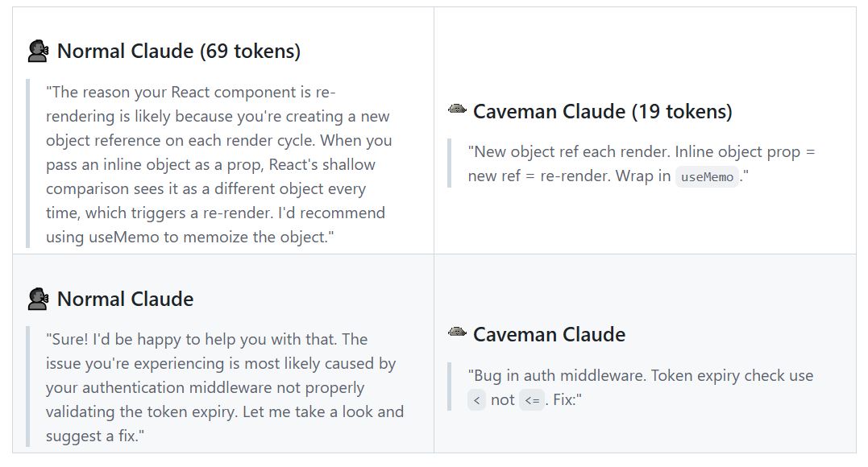Click the less-than operator code badge

tap(476, 400)
